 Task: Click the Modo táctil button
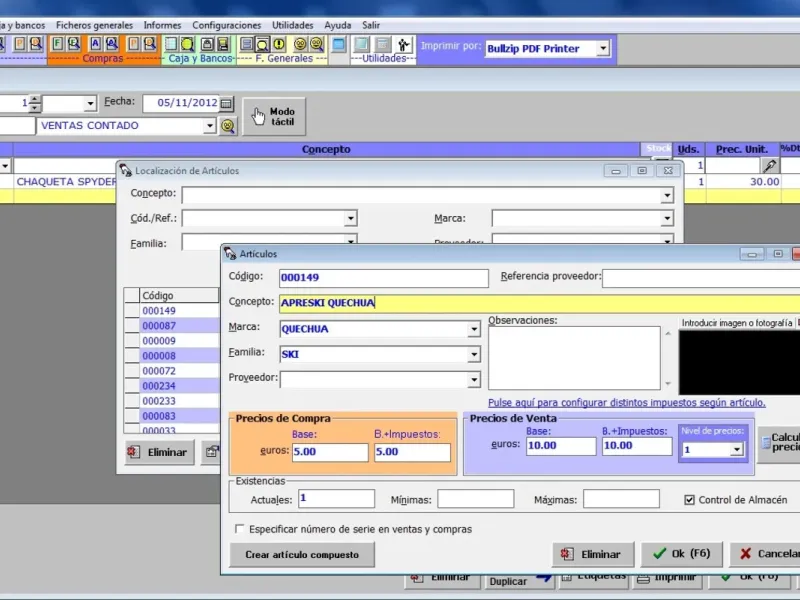point(274,116)
